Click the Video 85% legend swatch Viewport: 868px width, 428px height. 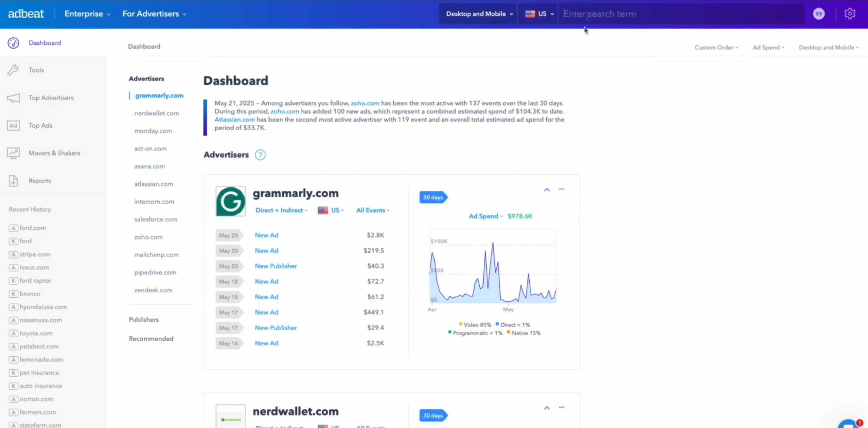pos(461,324)
